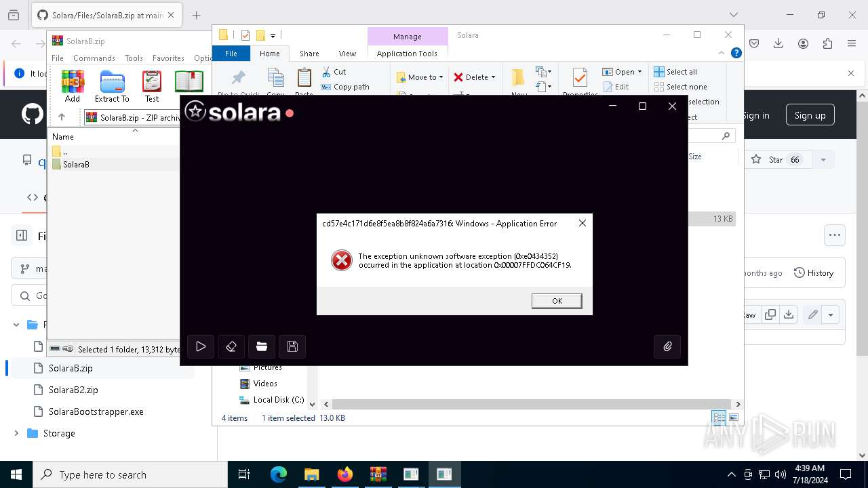Image resolution: width=868 pixels, height=488 pixels.
Task: Click WinRAR Extract To icon
Action: pos(112,86)
